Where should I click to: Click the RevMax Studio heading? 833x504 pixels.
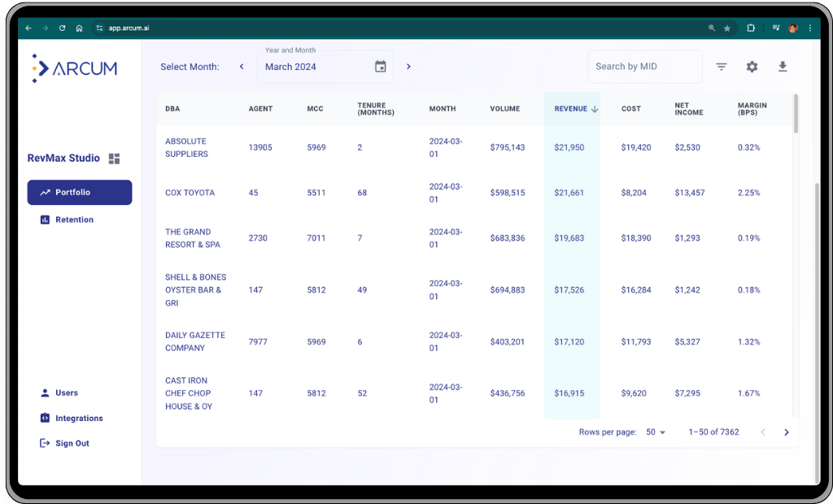[x=63, y=159]
